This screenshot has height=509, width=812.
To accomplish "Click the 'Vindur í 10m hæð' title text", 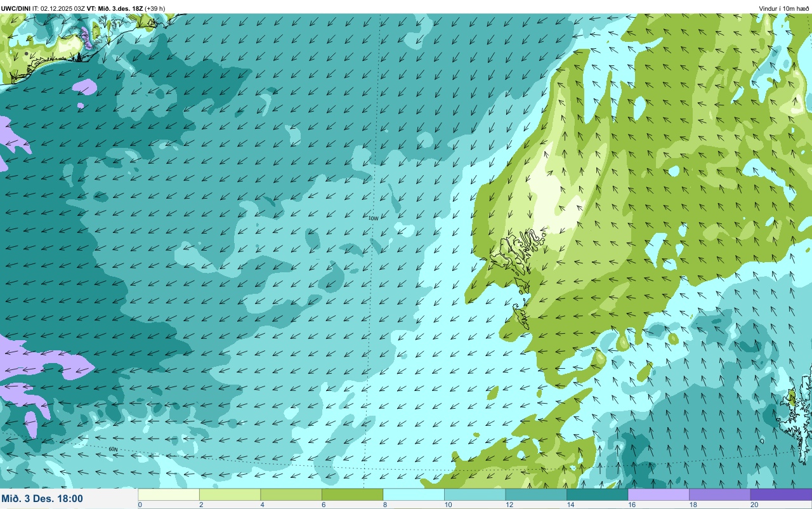I will click(x=783, y=9).
